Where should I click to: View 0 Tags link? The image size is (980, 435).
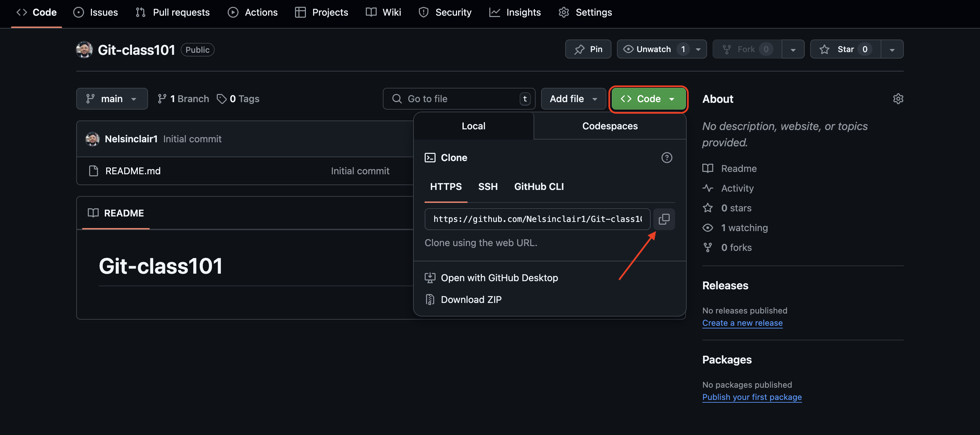pyautogui.click(x=238, y=99)
